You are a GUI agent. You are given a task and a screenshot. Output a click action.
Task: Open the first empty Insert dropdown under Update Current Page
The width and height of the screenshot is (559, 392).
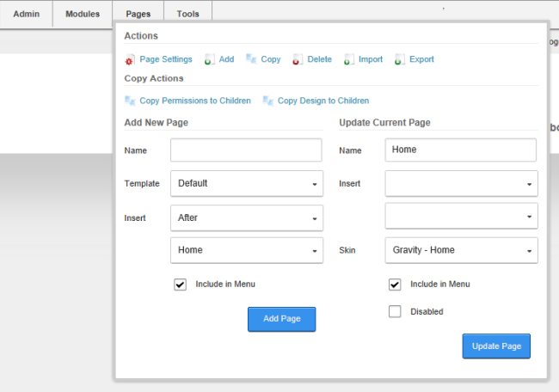click(x=461, y=183)
